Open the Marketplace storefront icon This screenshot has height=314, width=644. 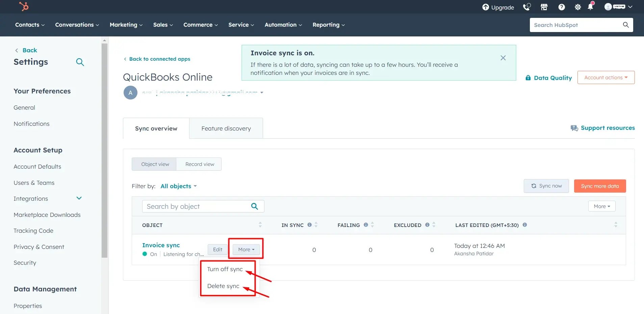point(544,7)
